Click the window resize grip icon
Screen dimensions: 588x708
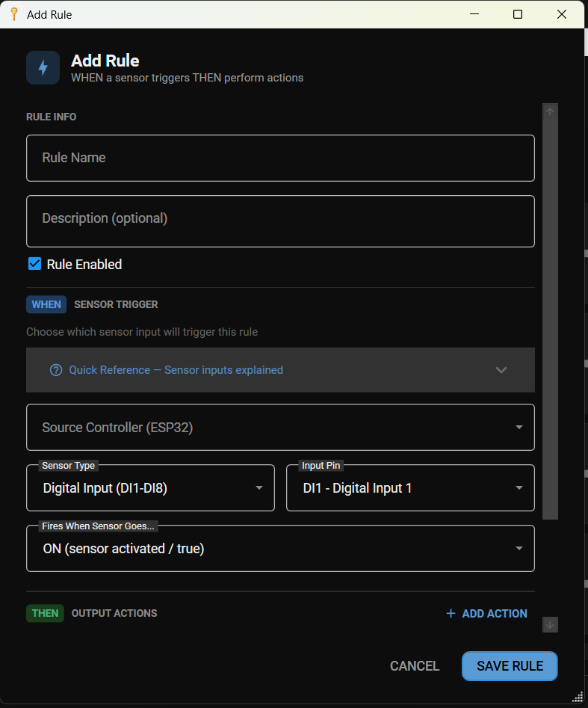click(x=578, y=698)
